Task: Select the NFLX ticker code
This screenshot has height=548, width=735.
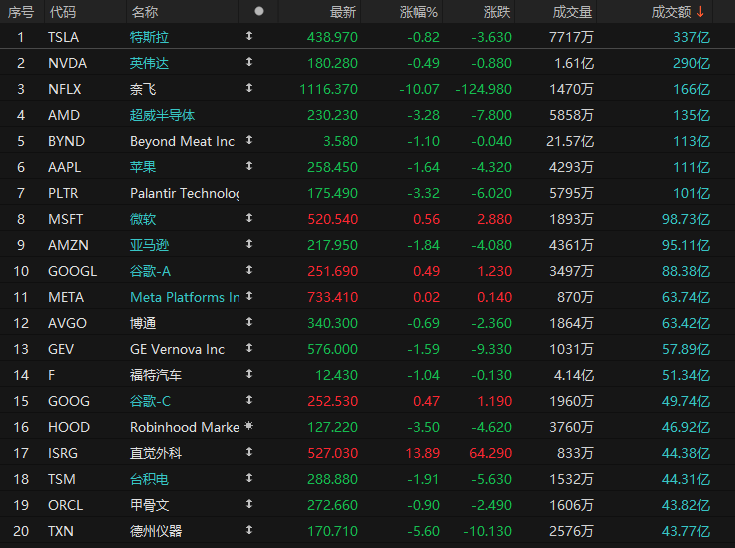Action: point(65,89)
